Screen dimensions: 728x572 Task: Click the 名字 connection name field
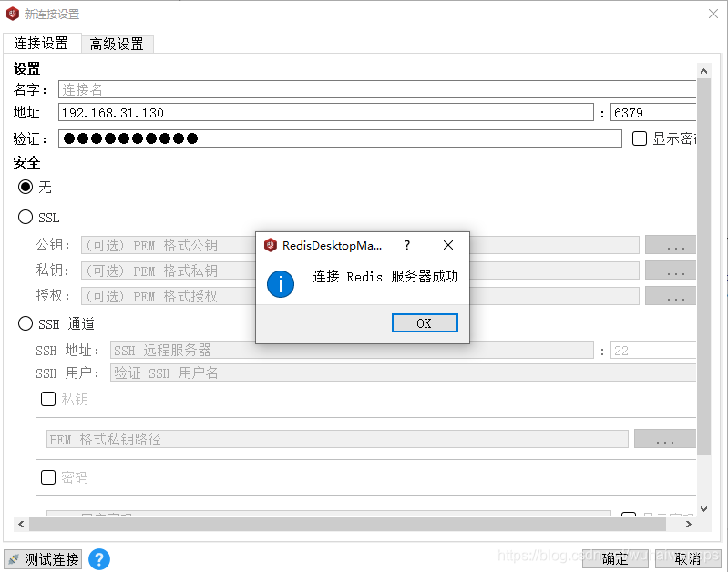[x=377, y=89]
